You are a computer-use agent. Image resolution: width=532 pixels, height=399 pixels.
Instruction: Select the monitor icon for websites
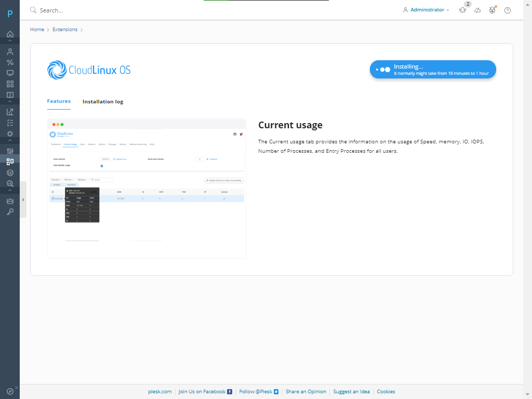[x=10, y=73]
